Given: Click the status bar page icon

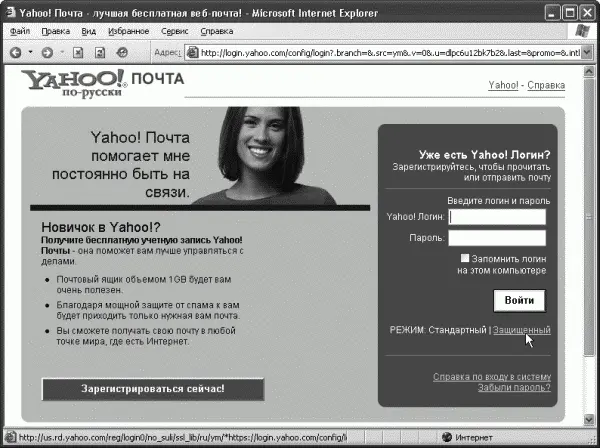Looking at the screenshot, I should 10,437.
